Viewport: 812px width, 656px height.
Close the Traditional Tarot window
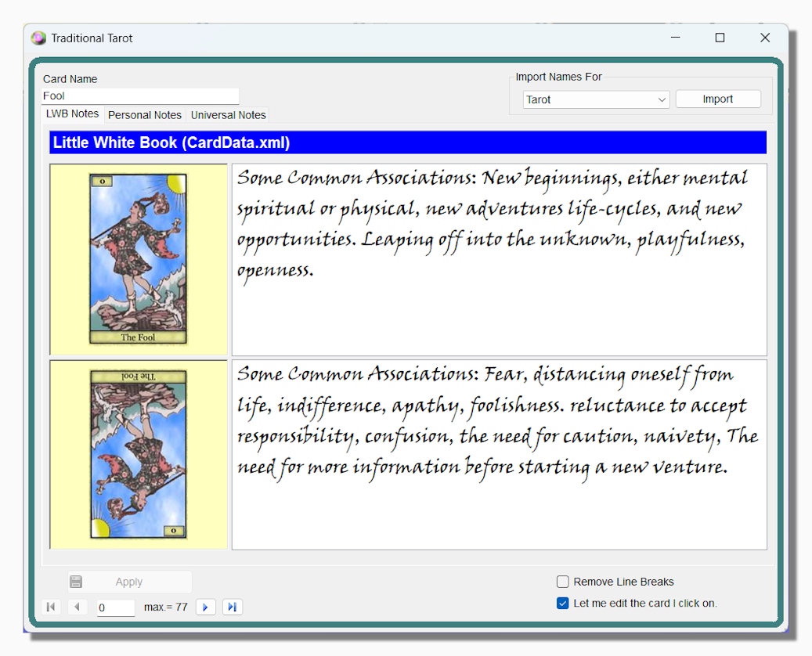pos(765,38)
